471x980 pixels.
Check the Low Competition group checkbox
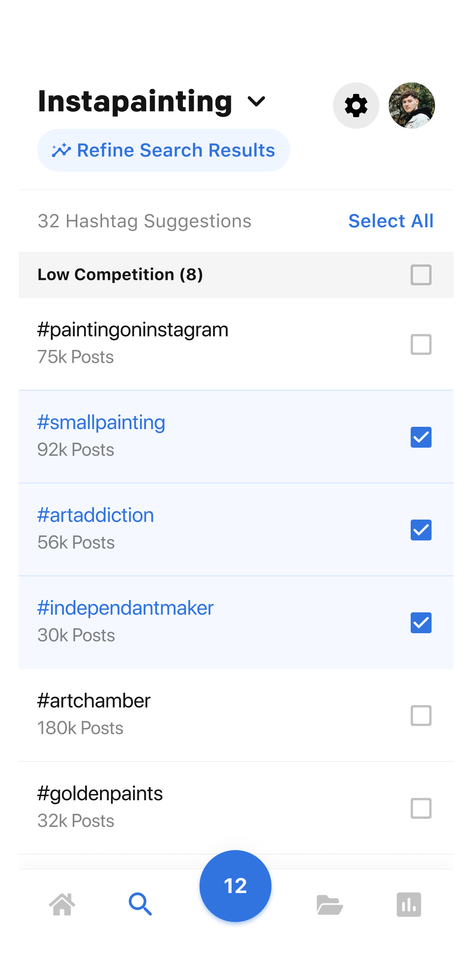pyautogui.click(x=421, y=275)
